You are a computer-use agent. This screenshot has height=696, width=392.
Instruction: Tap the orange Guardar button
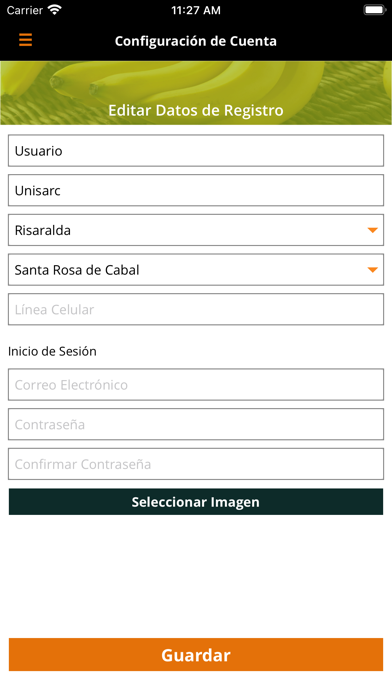pyautogui.click(x=196, y=655)
